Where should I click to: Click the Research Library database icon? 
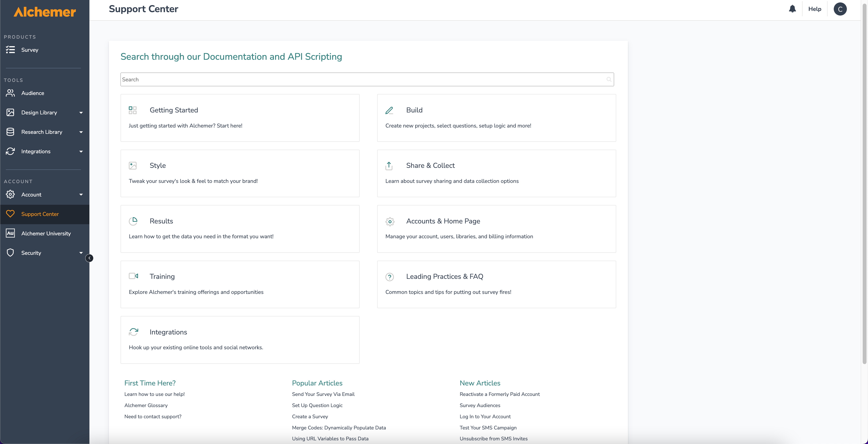coord(10,132)
